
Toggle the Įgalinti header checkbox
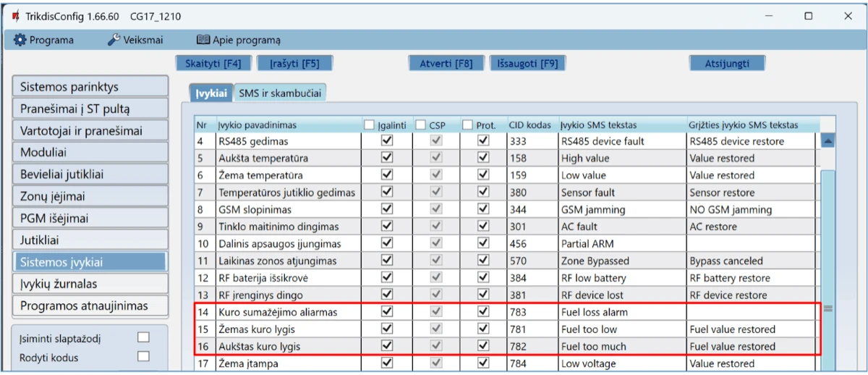pos(370,125)
